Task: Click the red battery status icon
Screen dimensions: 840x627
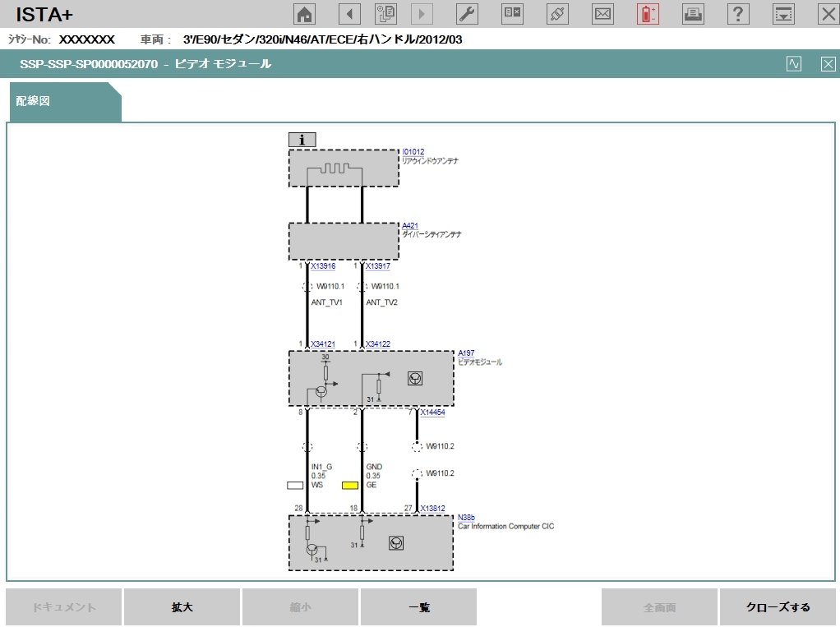Action: pos(647,14)
